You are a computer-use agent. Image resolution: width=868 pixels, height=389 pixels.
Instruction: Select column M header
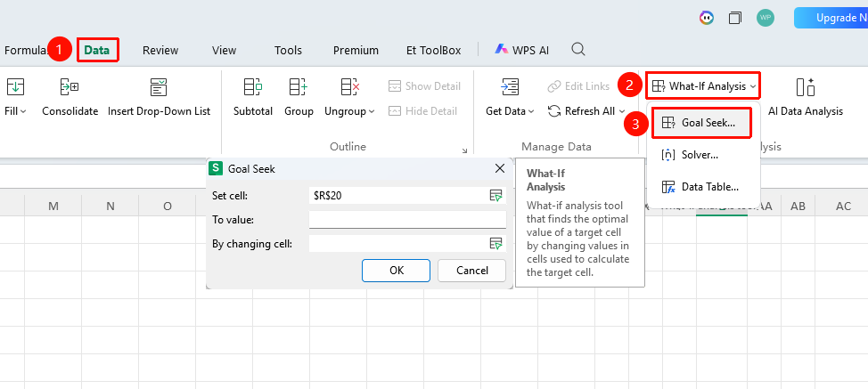53,207
